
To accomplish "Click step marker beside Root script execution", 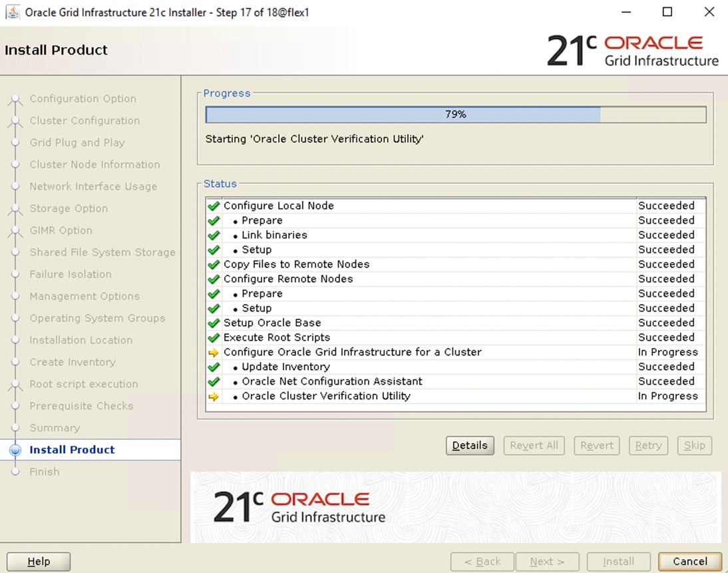I will pyautogui.click(x=15, y=385).
